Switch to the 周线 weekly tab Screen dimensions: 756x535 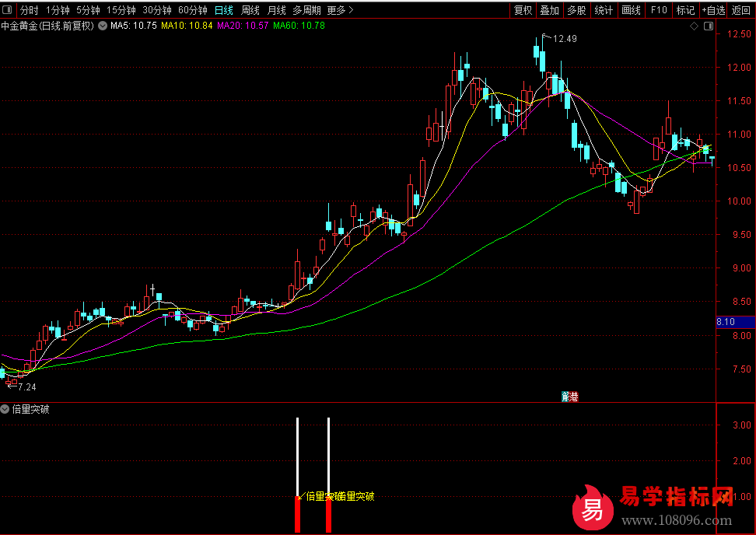point(250,10)
